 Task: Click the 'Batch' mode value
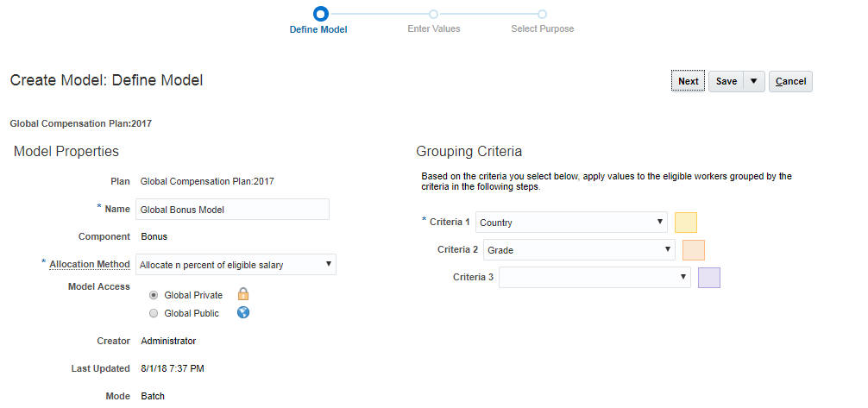click(153, 397)
